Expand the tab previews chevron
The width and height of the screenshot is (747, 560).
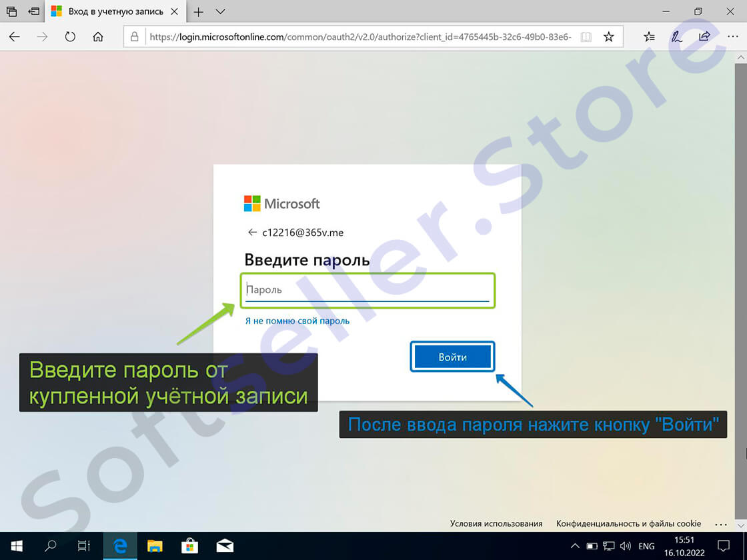click(x=221, y=11)
